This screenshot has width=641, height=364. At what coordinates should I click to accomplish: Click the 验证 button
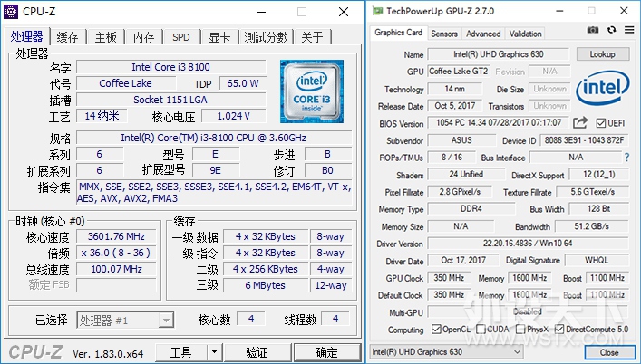click(257, 351)
